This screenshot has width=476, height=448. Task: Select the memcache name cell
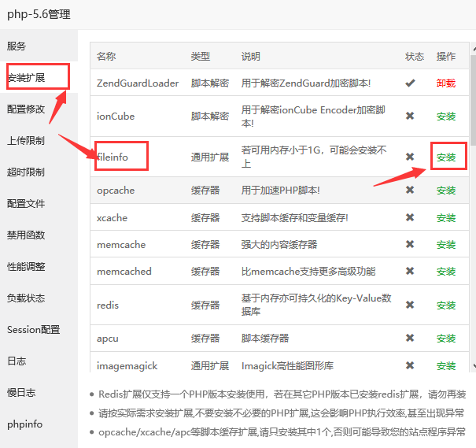(121, 245)
